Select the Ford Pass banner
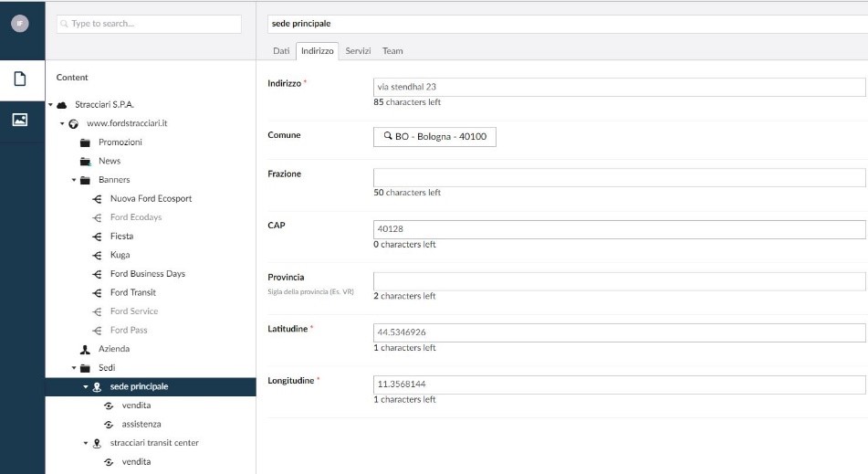868x474 pixels. coord(129,331)
